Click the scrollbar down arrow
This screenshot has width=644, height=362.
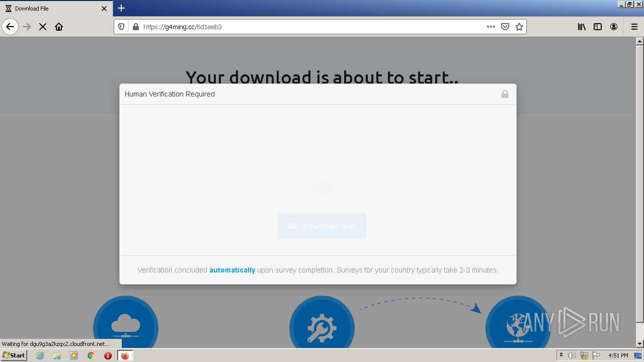[x=640, y=344]
